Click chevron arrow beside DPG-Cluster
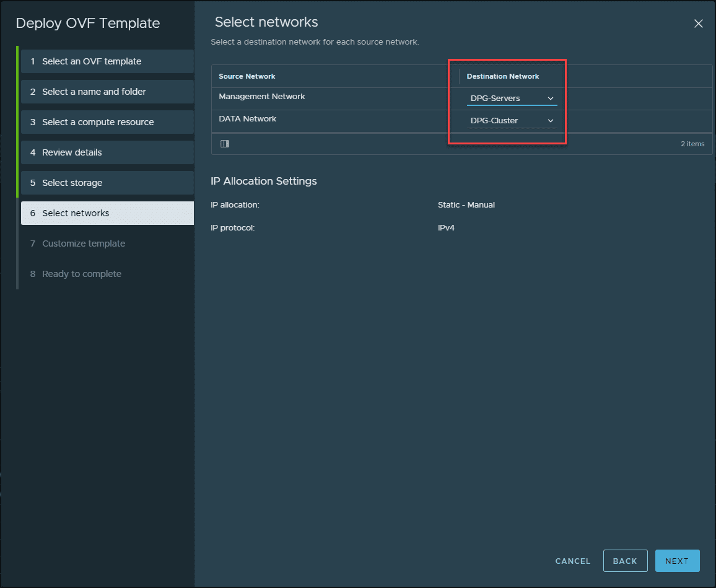This screenshot has width=716, height=588. point(551,120)
